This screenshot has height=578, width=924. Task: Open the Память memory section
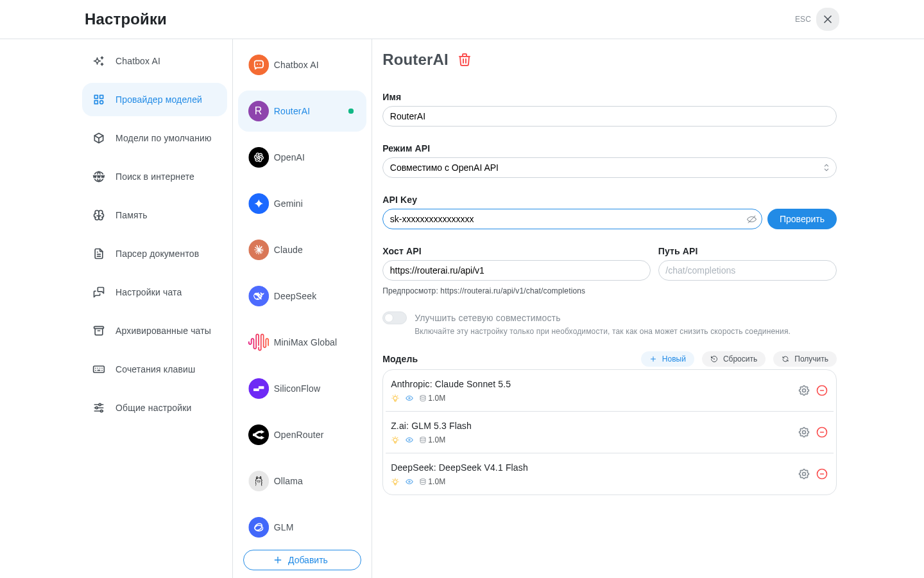pyautogui.click(x=155, y=215)
